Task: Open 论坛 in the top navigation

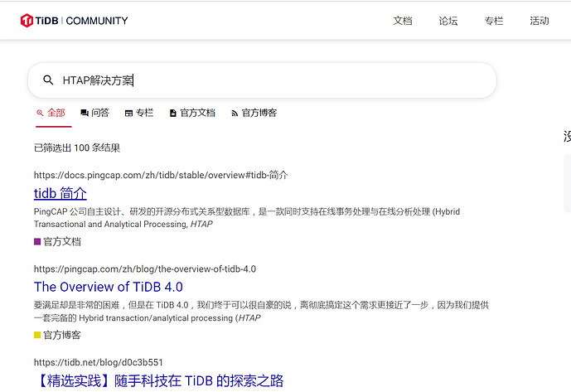Action: click(448, 21)
